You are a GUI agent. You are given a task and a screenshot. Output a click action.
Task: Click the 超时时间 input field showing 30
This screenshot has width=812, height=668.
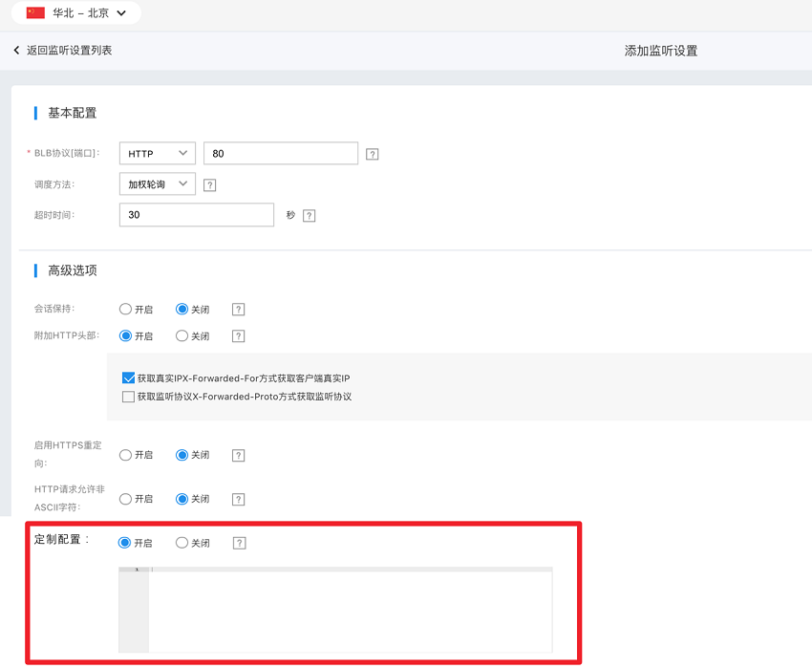(x=197, y=215)
